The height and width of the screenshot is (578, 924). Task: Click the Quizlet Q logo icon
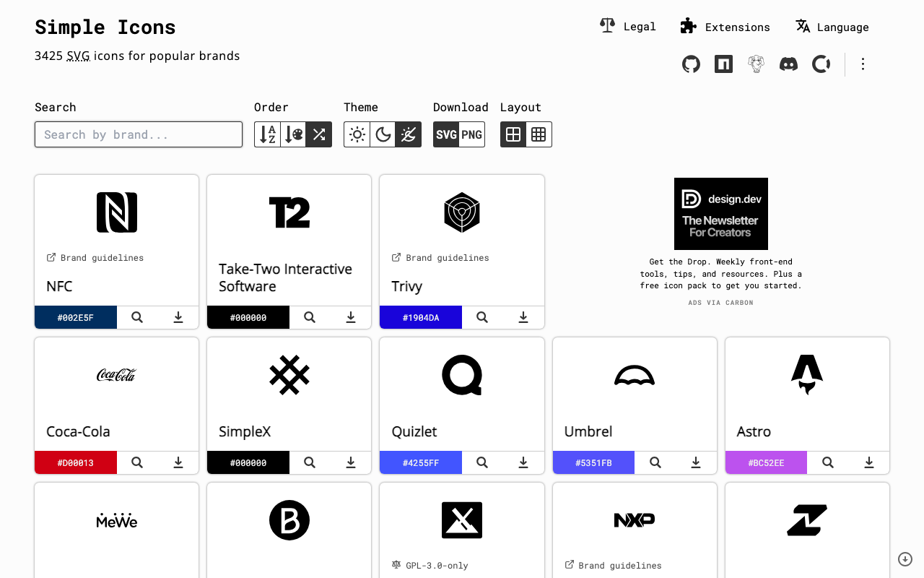pyautogui.click(x=462, y=375)
